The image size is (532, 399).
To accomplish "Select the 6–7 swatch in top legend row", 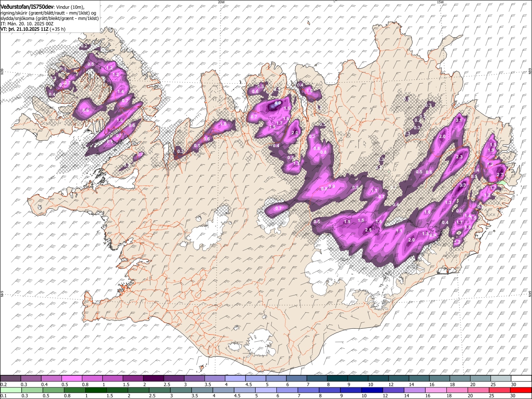I will (296, 378).
